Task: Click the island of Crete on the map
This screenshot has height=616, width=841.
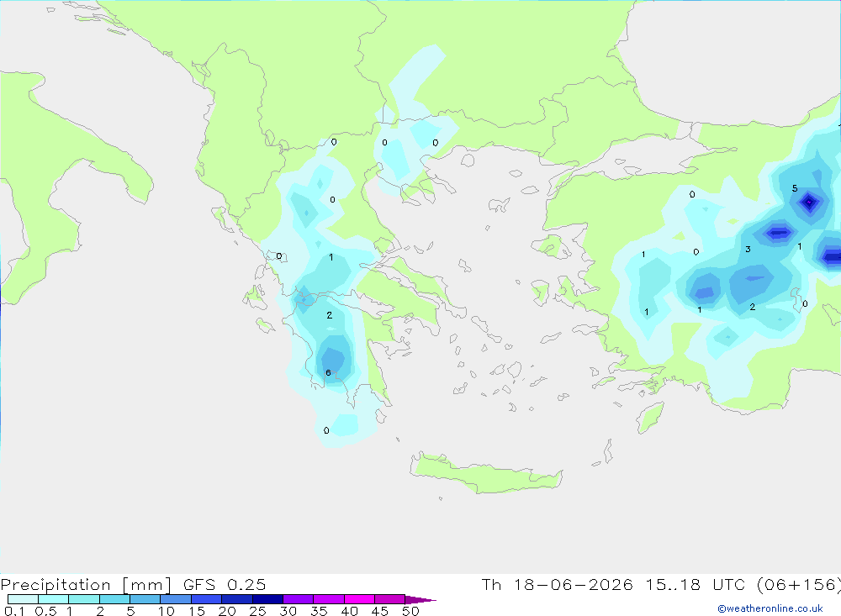Action: (x=485, y=473)
